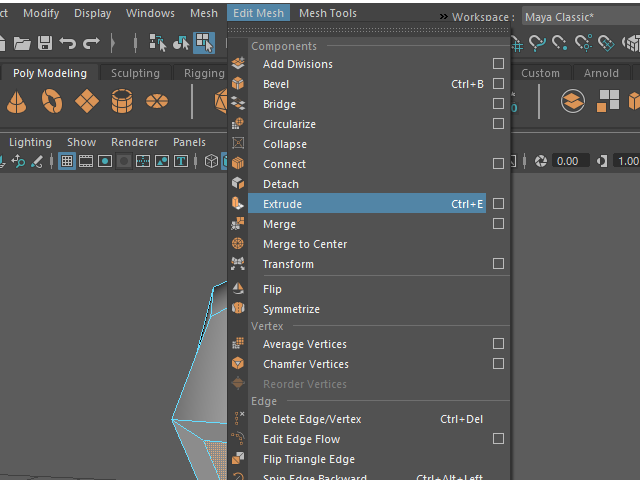Toggle the viewport grid icon
The height and width of the screenshot is (480, 640).
(67, 161)
